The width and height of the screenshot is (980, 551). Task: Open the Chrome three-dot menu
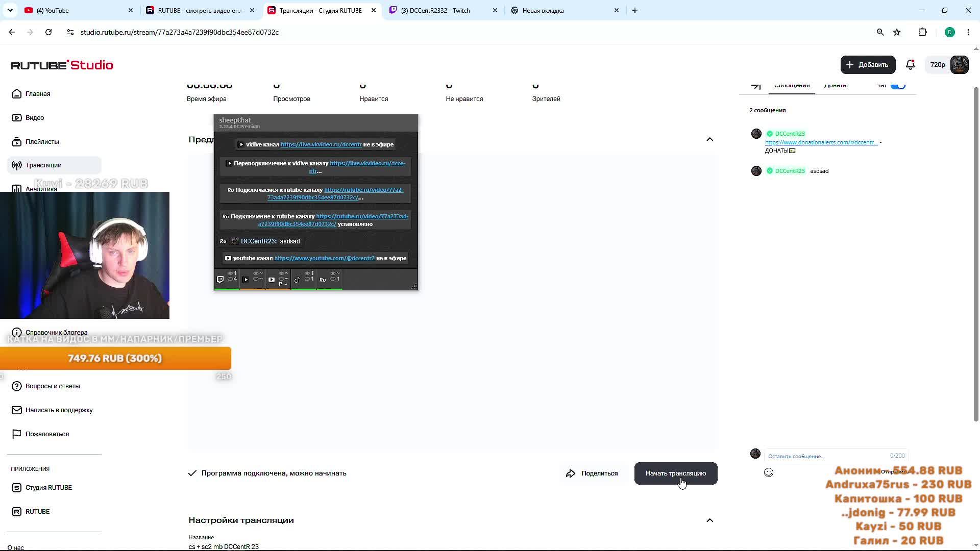click(968, 32)
